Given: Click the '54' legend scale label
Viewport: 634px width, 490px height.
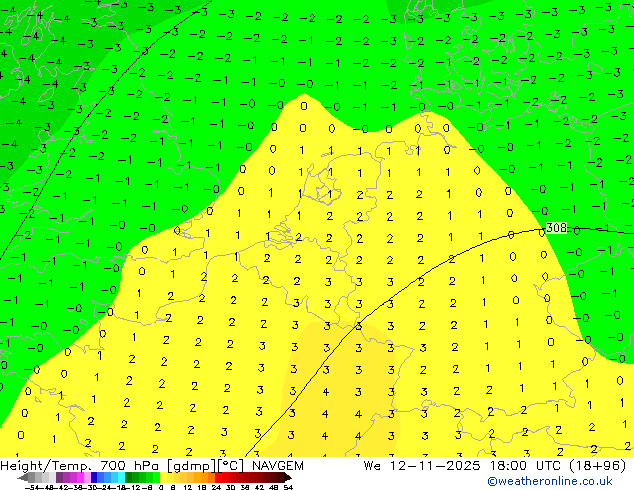Looking at the screenshot, I should point(288,487).
